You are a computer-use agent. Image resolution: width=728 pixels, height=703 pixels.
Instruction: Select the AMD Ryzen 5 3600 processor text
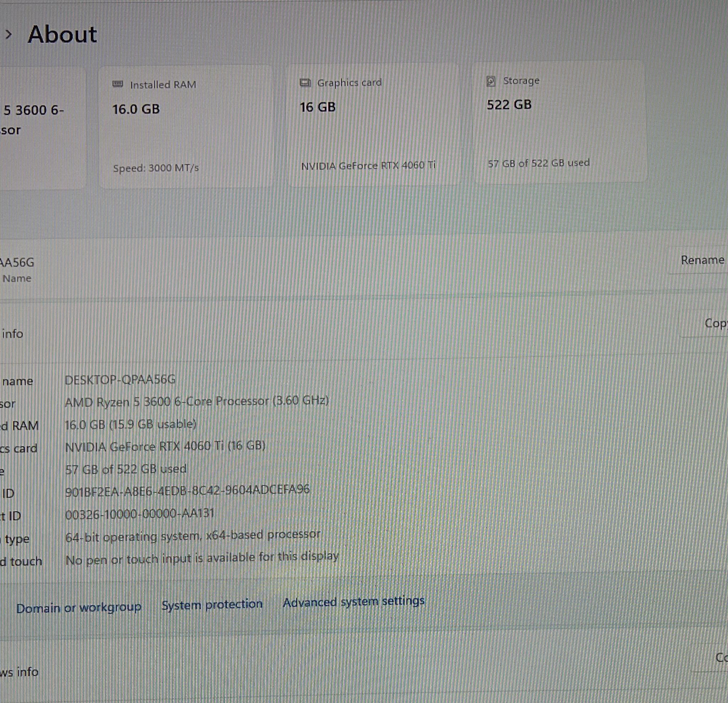pos(197,401)
